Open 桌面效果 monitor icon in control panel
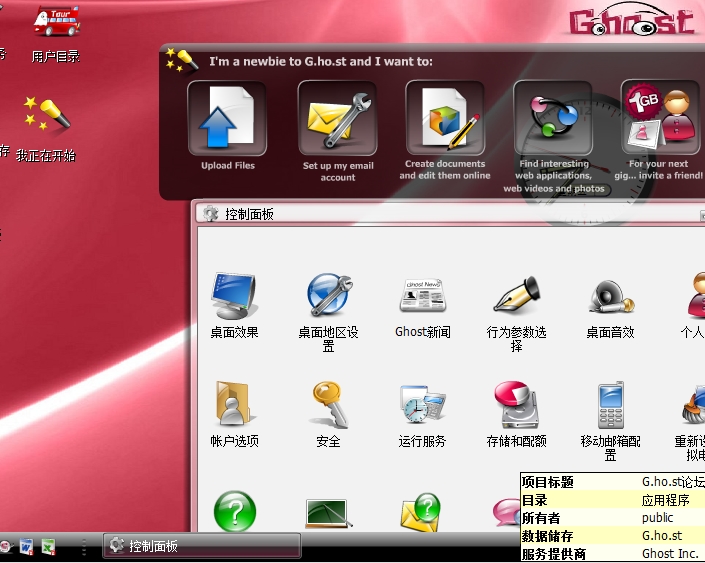Screen dimensions: 705x563 coord(234,295)
